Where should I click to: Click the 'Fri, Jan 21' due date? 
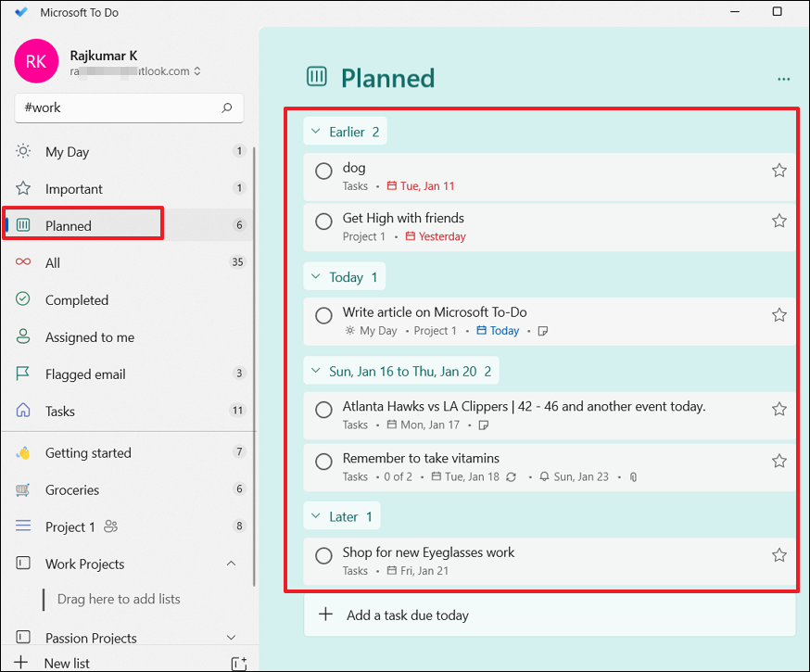418,571
